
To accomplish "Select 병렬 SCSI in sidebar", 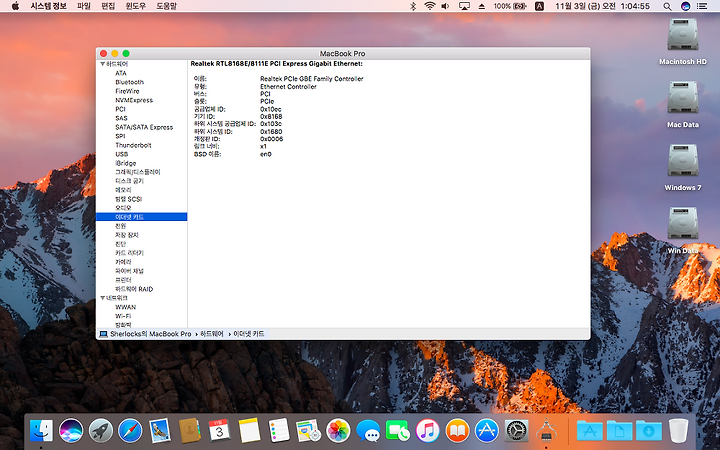I will click(x=129, y=199).
